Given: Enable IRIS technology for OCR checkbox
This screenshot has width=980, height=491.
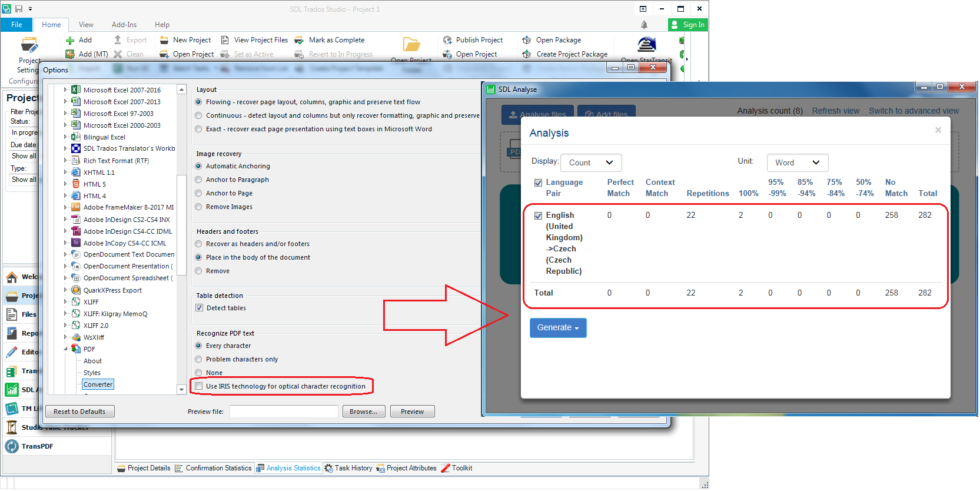Looking at the screenshot, I should click(199, 387).
